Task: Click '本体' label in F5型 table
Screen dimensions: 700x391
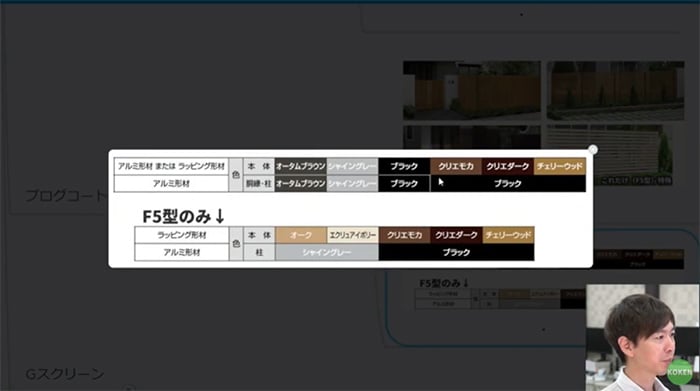Action: (259, 235)
